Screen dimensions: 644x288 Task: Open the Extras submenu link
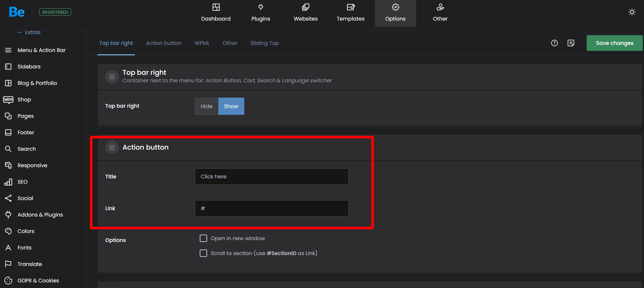click(x=33, y=32)
